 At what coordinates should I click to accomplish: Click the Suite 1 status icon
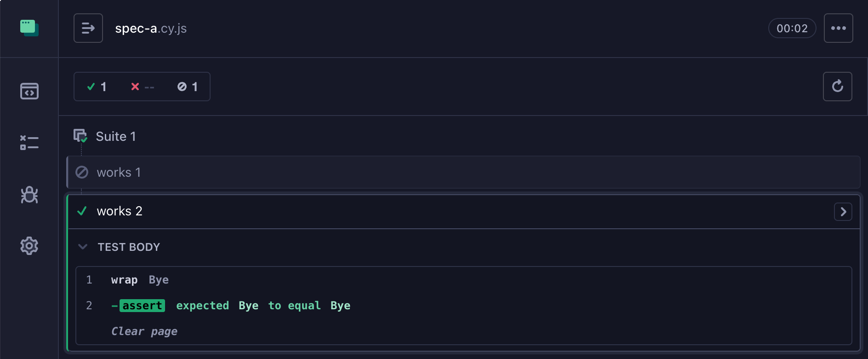click(x=80, y=136)
